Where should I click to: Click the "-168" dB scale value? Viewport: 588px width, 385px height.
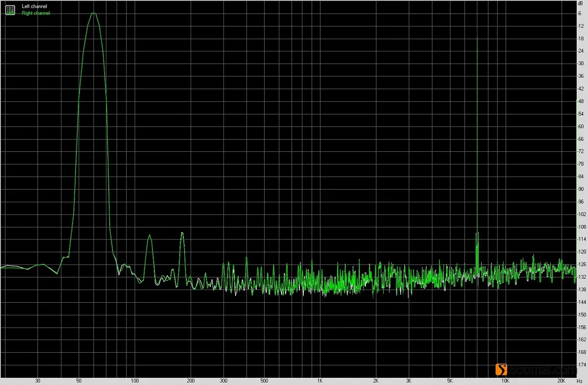coord(582,352)
